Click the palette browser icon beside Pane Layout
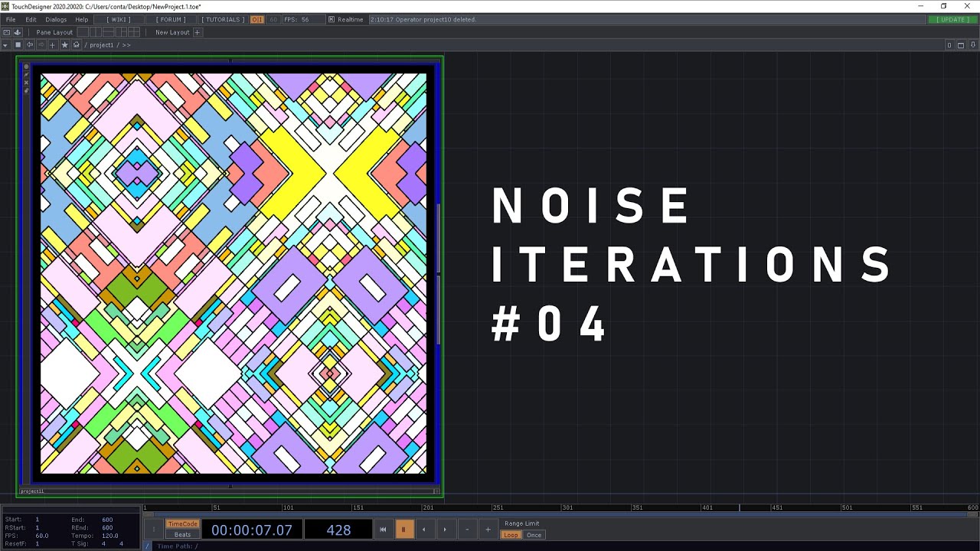 (18, 32)
